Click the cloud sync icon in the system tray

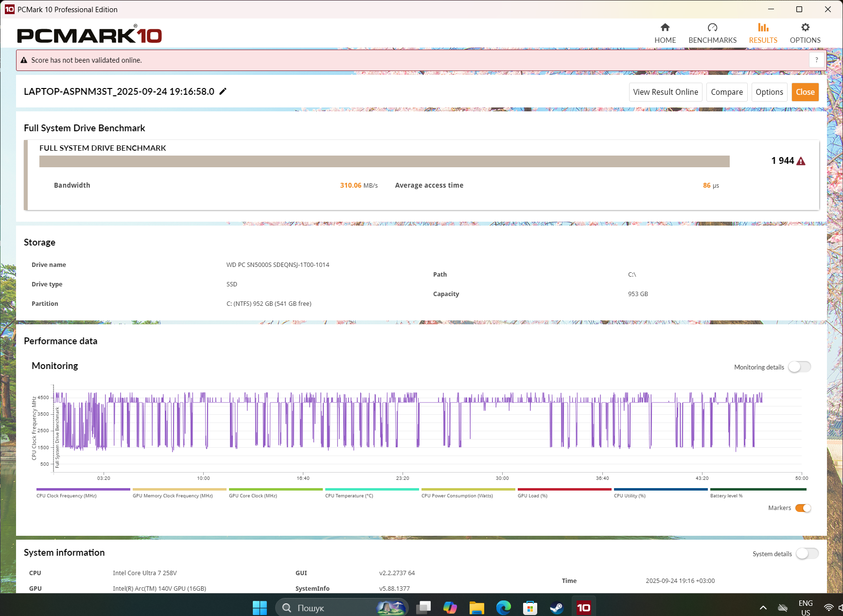pyautogui.click(x=783, y=607)
